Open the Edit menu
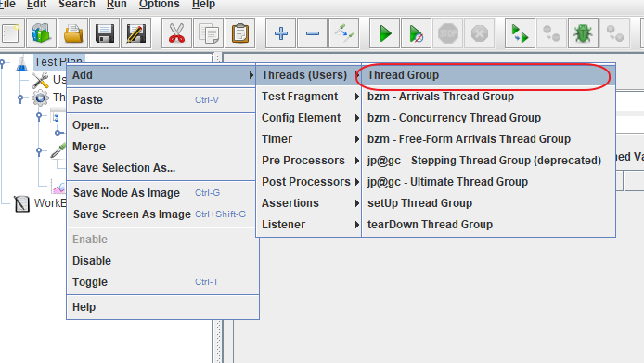Screen dimensions: 644x363 [36, 5]
